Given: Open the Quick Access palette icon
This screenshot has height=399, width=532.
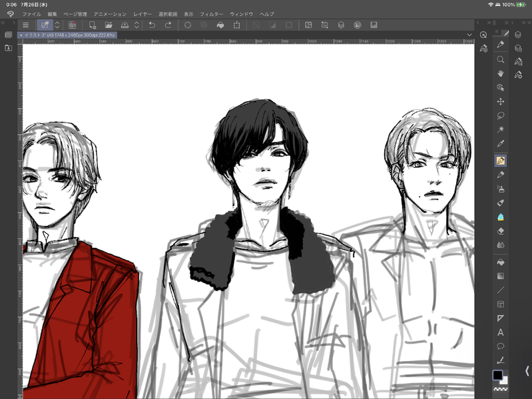Looking at the screenshot, I should (483, 35).
